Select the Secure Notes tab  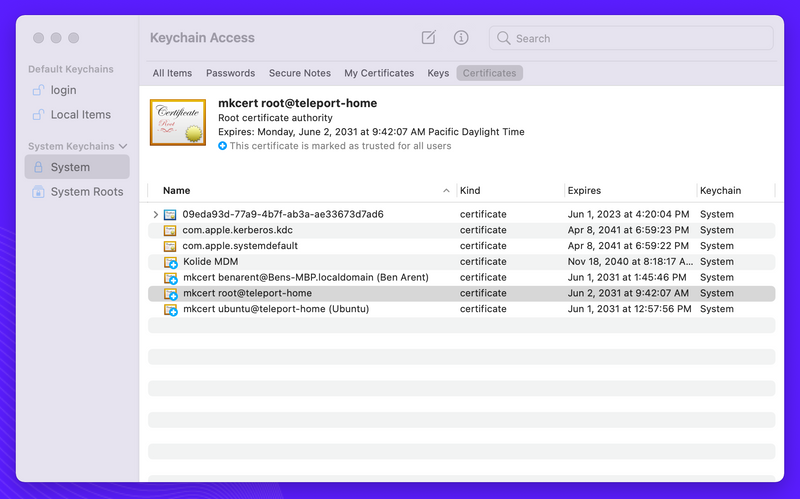click(x=300, y=73)
